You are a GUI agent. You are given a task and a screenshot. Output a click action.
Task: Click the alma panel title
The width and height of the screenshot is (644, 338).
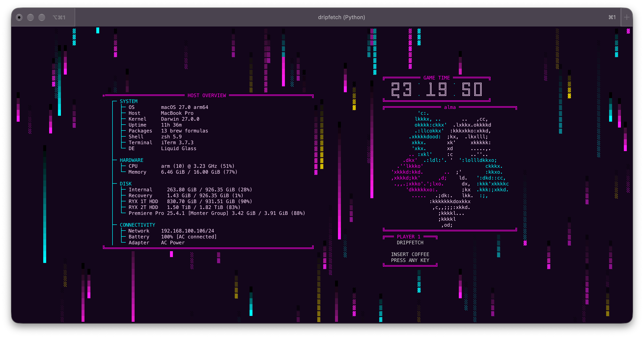pyautogui.click(x=450, y=107)
